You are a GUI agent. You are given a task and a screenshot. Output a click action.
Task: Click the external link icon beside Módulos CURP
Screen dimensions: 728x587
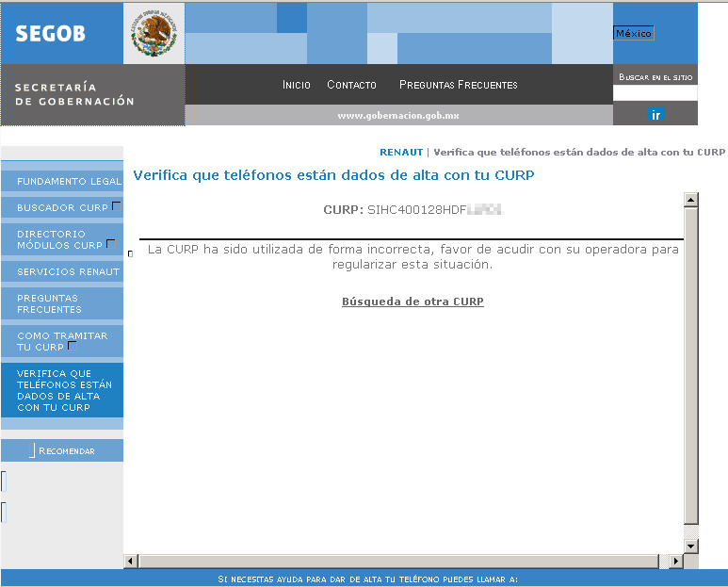110,243
